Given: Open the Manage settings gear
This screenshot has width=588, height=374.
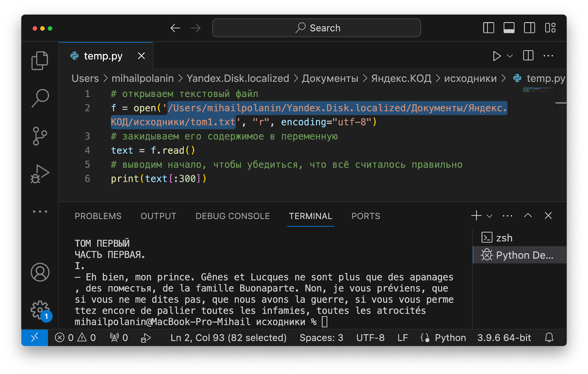Looking at the screenshot, I should pos(39,310).
